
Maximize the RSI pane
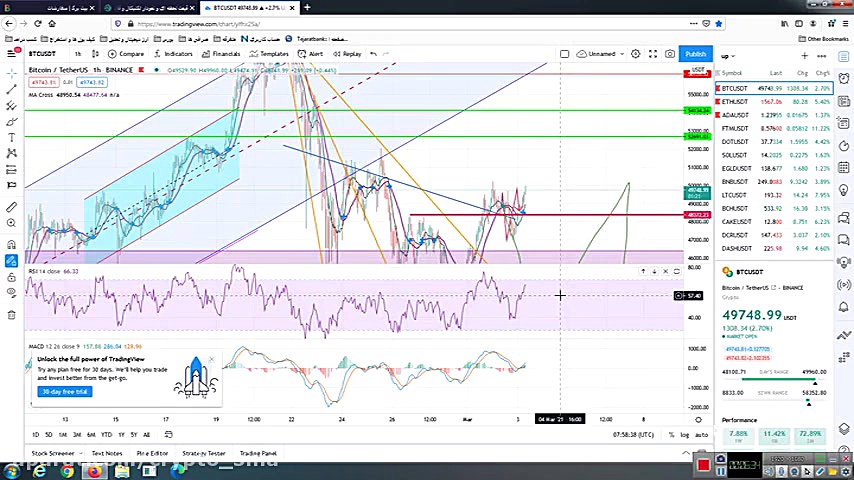coord(676,271)
